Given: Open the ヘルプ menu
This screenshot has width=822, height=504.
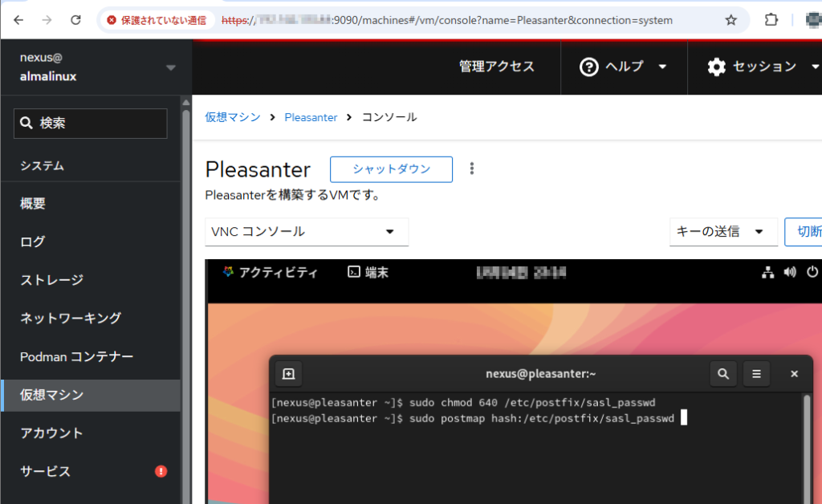Looking at the screenshot, I should coord(624,67).
